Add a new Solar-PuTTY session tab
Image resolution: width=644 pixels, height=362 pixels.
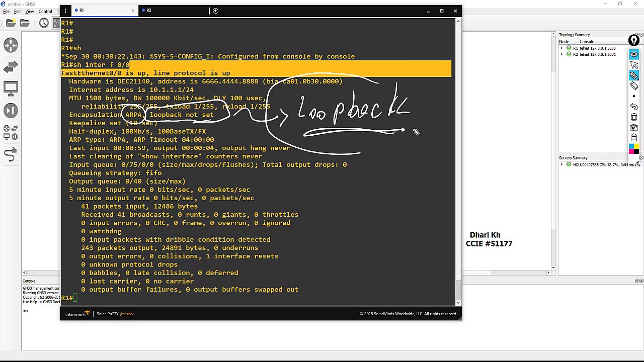click(x=215, y=11)
